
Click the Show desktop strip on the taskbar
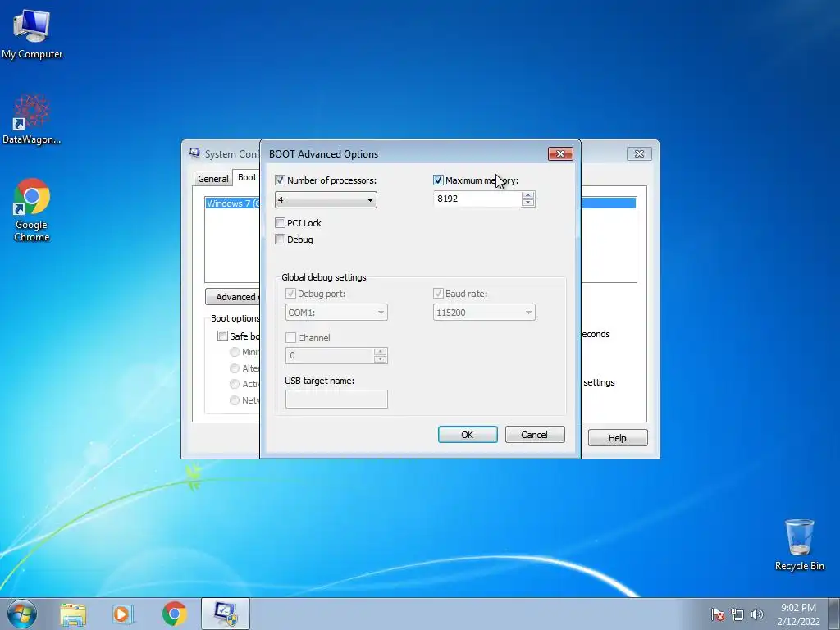[x=834, y=614]
